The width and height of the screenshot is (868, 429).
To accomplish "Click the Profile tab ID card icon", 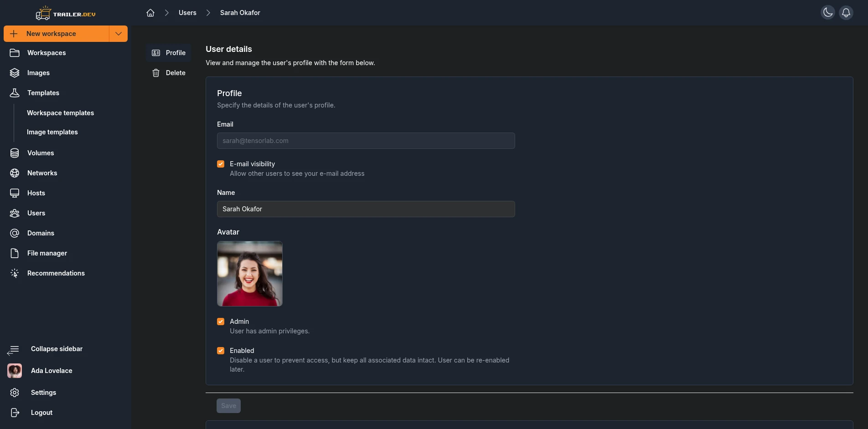I will [x=156, y=53].
